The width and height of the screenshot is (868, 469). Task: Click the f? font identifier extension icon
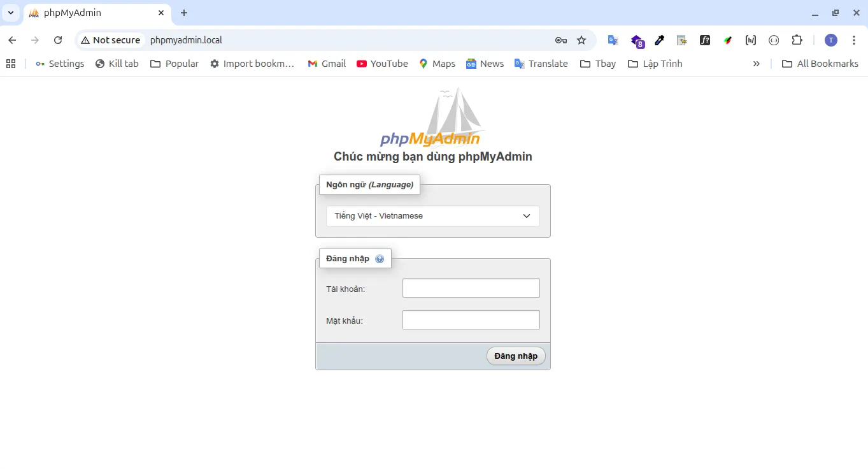point(705,40)
